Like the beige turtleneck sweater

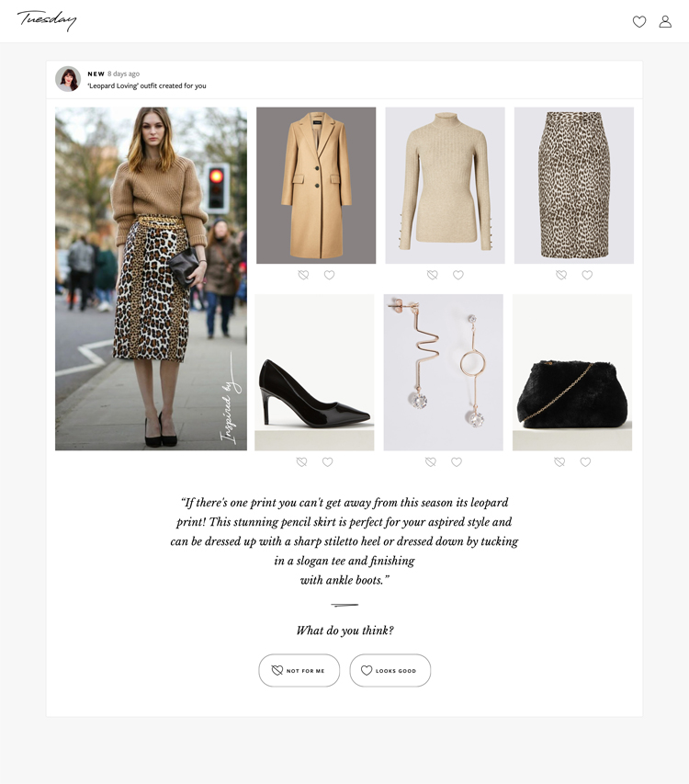coord(458,275)
